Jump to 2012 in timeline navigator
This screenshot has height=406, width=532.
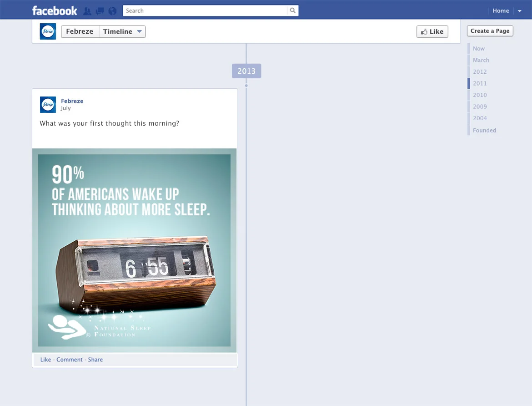click(x=479, y=71)
